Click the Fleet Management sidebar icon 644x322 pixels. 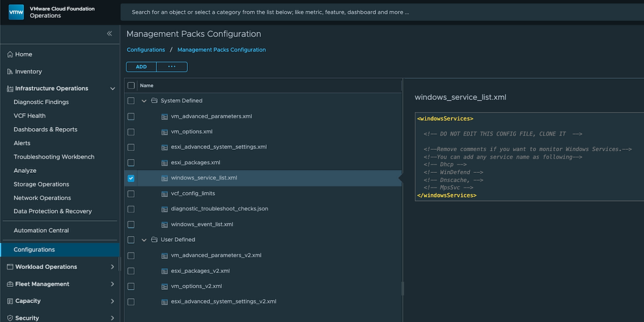tap(9, 284)
